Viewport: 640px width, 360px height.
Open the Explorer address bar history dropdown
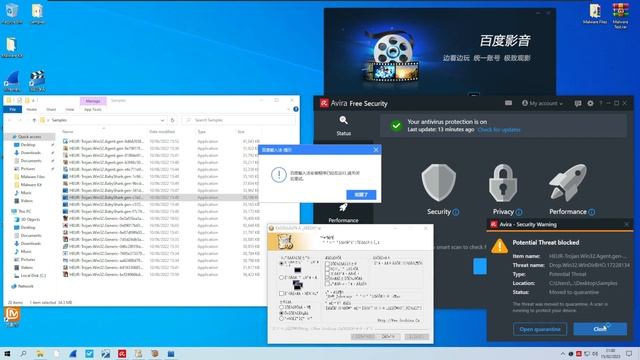click(x=162, y=120)
